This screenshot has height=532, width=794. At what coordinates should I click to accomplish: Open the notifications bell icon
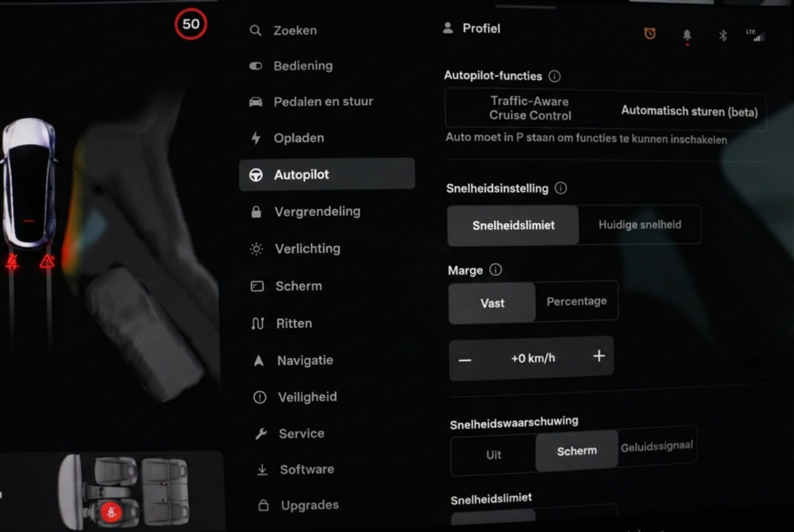(687, 37)
